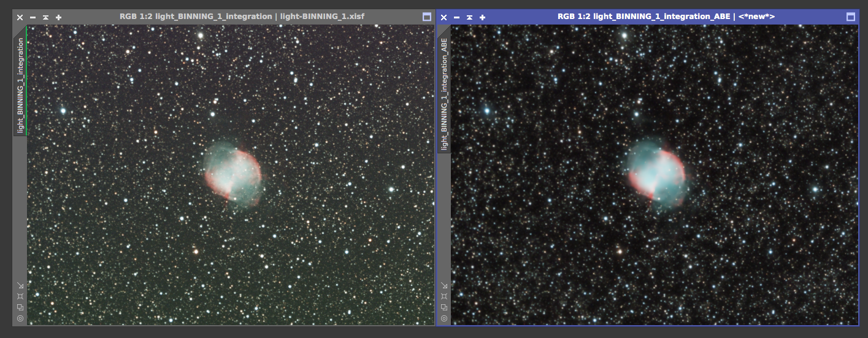
Task: Click the bottom circular icon in ABE window
Action: 444,318
